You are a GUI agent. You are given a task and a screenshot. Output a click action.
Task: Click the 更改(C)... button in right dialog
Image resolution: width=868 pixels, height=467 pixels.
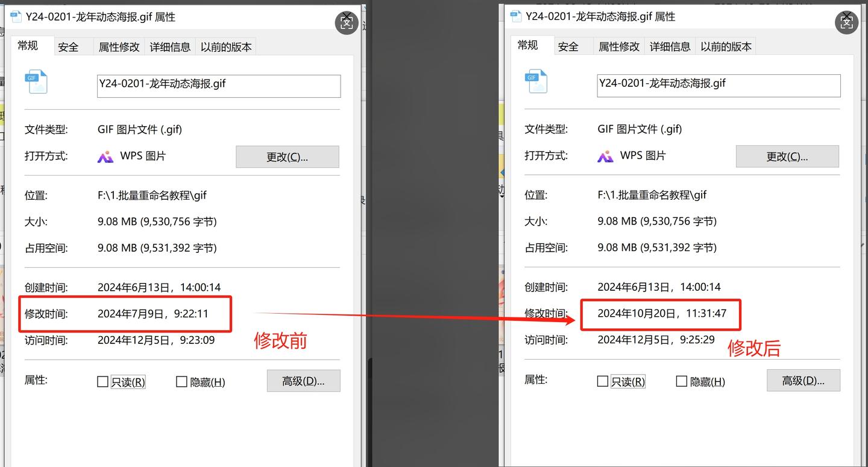pos(787,156)
